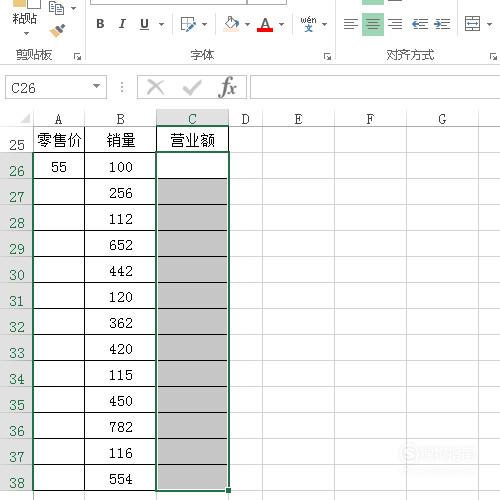Click the Borders icon
The image size is (500, 500).
[188, 24]
